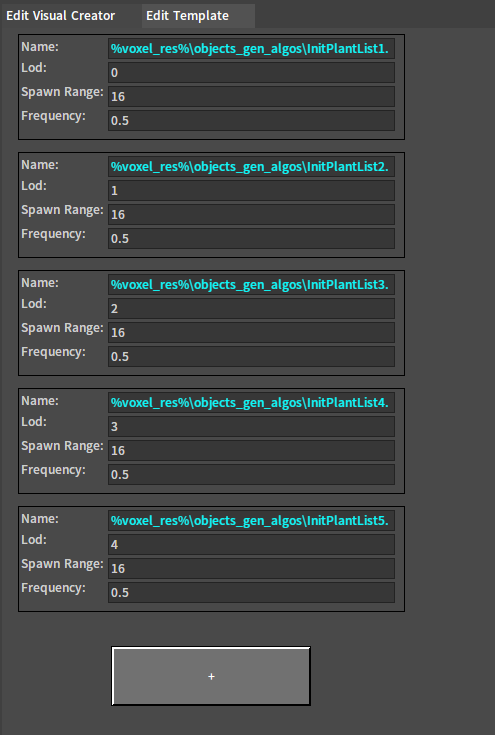Select the Frequency field of InitPlantList1
Image resolution: width=495 pixels, height=735 pixels.
251,120
